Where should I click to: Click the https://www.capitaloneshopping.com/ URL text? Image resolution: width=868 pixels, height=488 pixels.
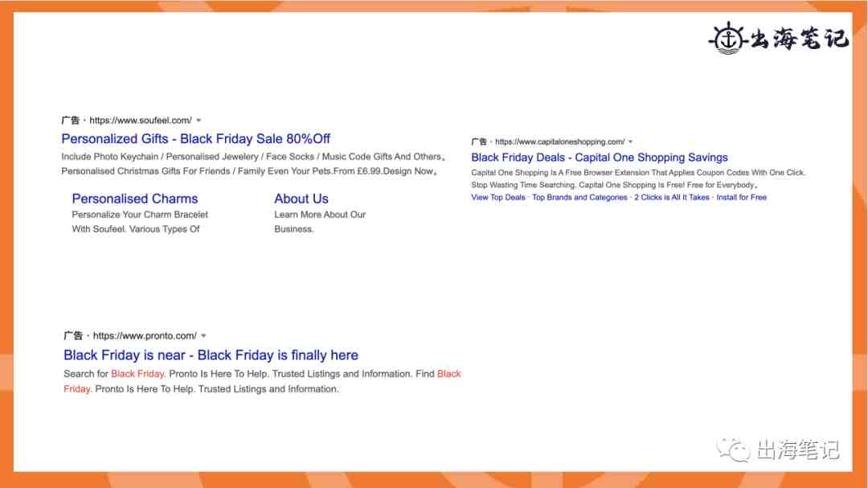559,141
